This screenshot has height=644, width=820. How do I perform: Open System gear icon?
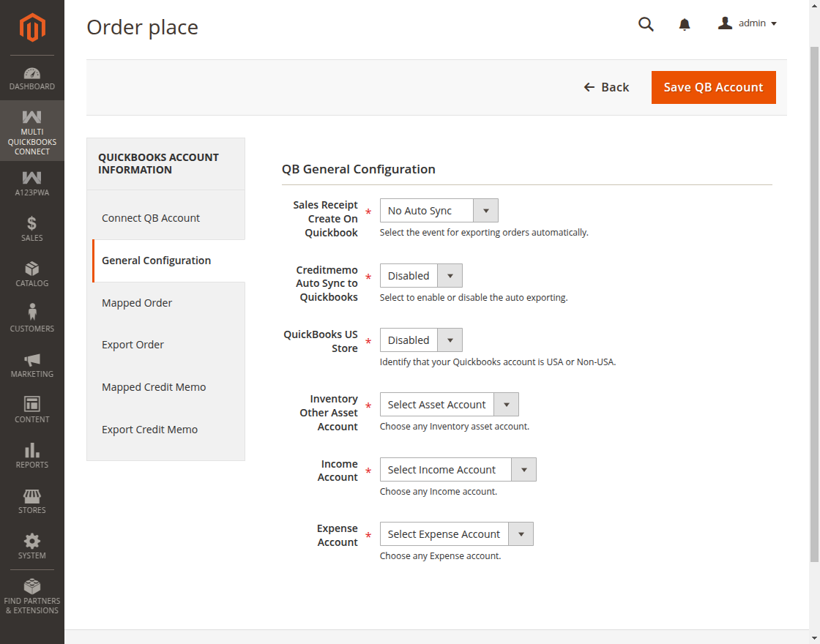(32, 541)
